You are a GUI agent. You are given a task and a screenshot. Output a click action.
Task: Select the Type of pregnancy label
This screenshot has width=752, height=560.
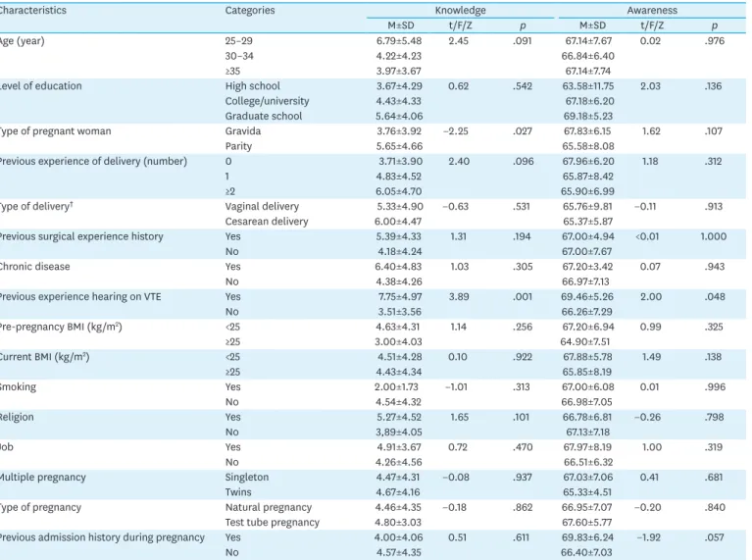pyautogui.click(x=41, y=507)
